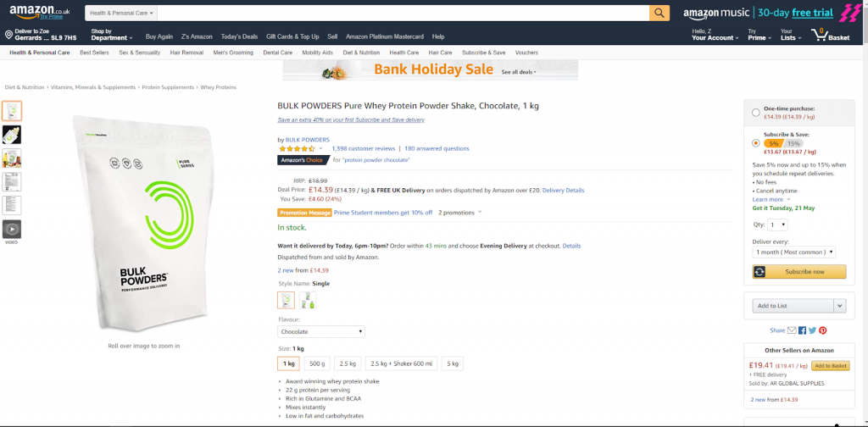The width and height of the screenshot is (868, 427).
Task: Select the Subscribe & Save radio option
Action: pos(755,143)
